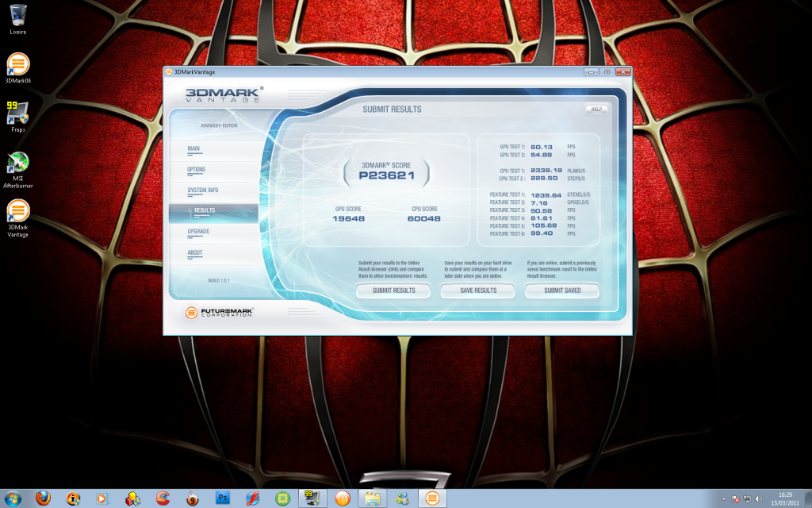
Task: Select the Results section in the sidebar
Action: click(213, 213)
